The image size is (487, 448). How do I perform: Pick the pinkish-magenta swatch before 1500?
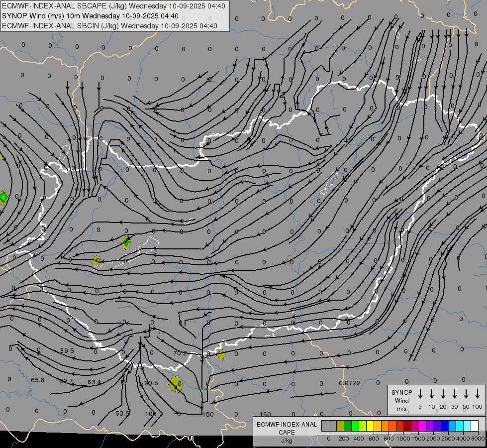click(415, 426)
